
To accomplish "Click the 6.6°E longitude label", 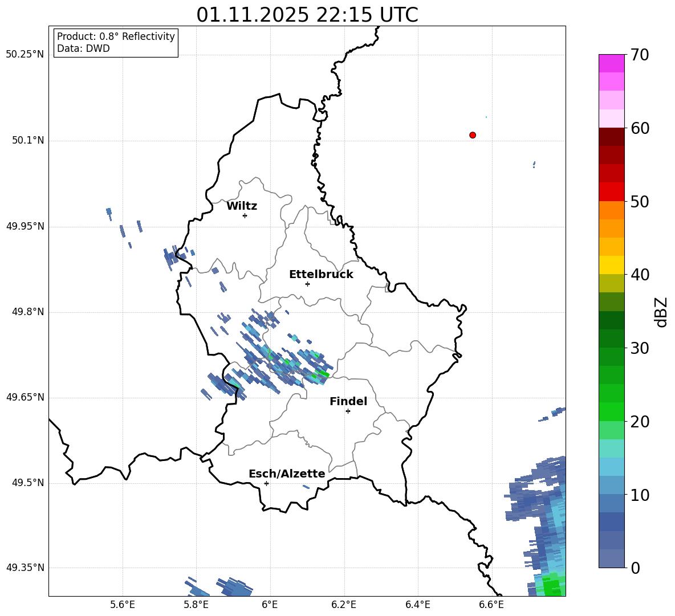I will pos(491,605).
